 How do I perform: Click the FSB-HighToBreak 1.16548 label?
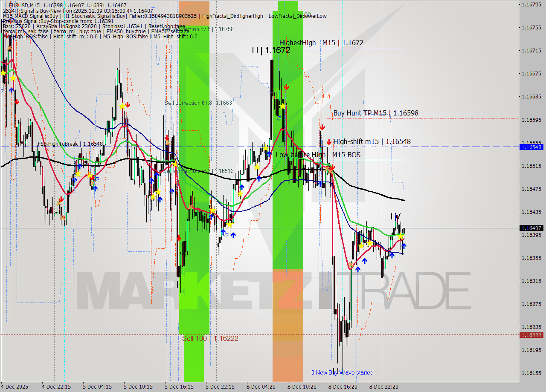tap(70, 144)
